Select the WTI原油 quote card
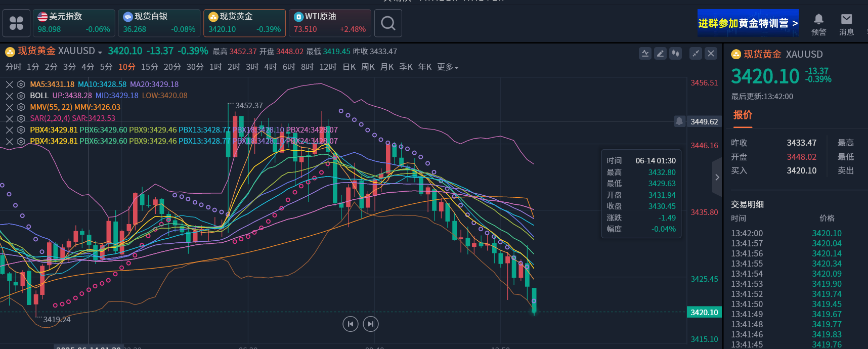 pos(330,23)
